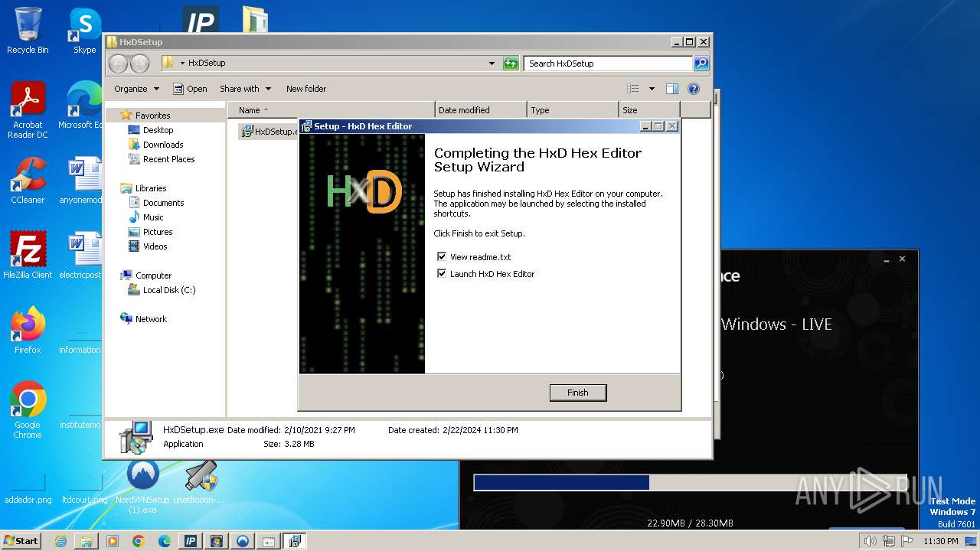Click the taskbar clock 11:30 PM

click(x=940, y=541)
